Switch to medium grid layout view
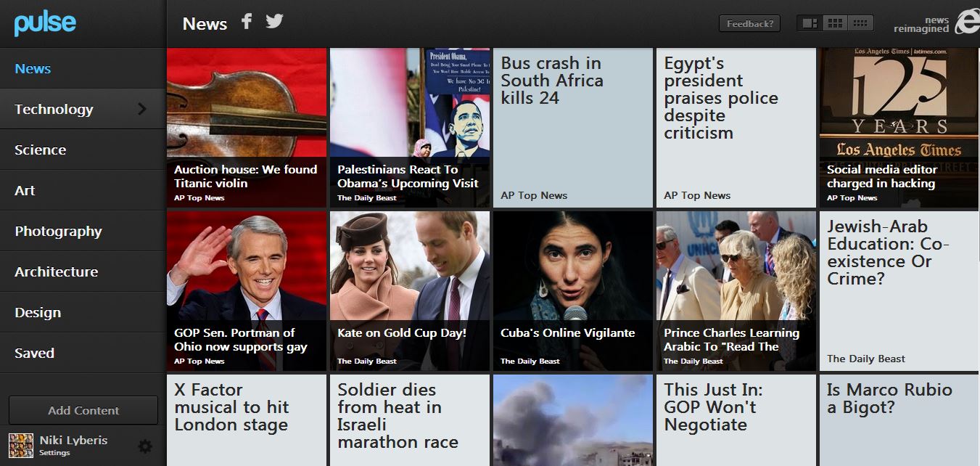This screenshot has height=466, width=980. [x=835, y=23]
